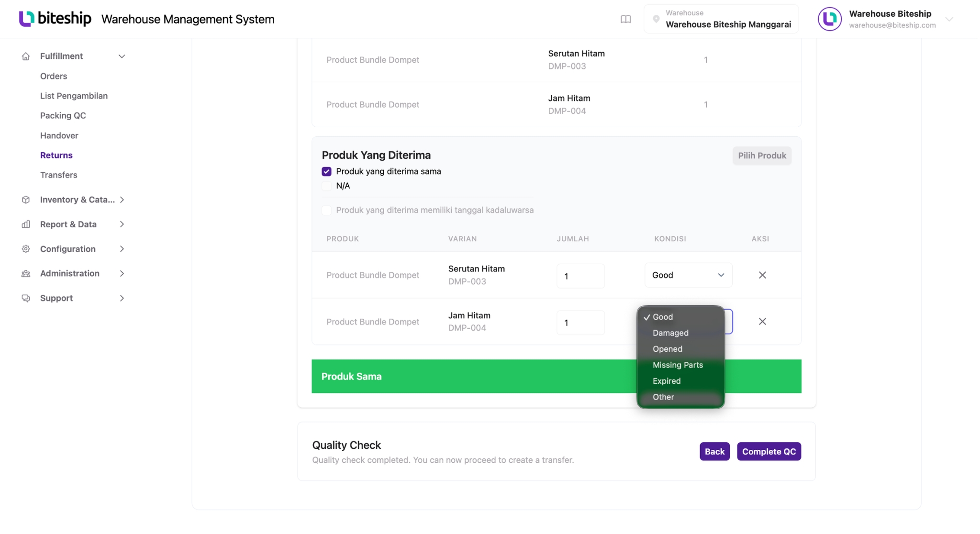The height and width of the screenshot is (534, 980).
Task: Select Missing Parts in the condition list
Action: point(680,365)
